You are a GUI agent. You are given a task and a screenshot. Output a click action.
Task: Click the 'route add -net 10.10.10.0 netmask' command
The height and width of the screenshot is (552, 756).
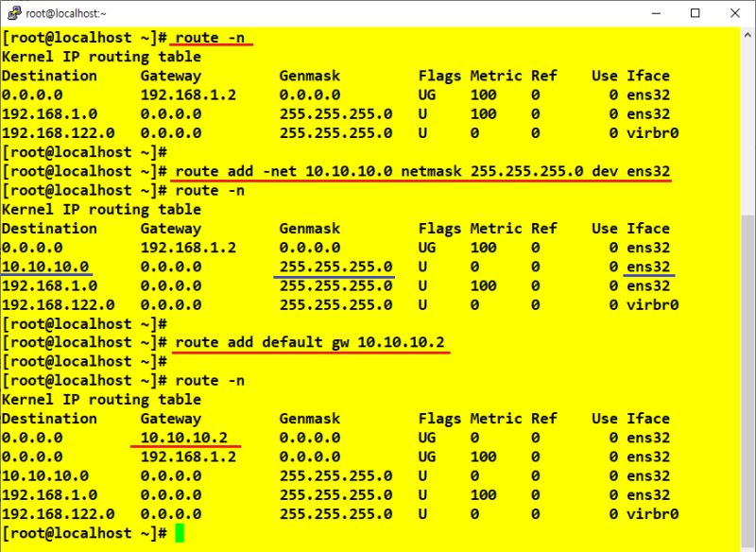(x=422, y=172)
